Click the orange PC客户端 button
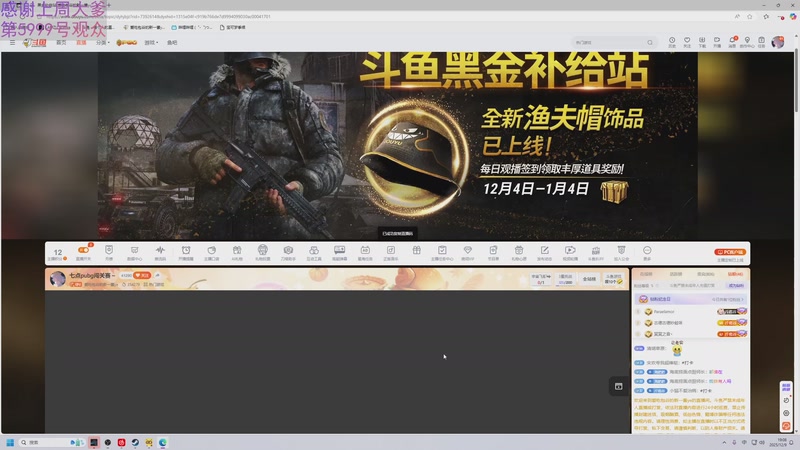This screenshot has width=800, height=450. pos(730,252)
